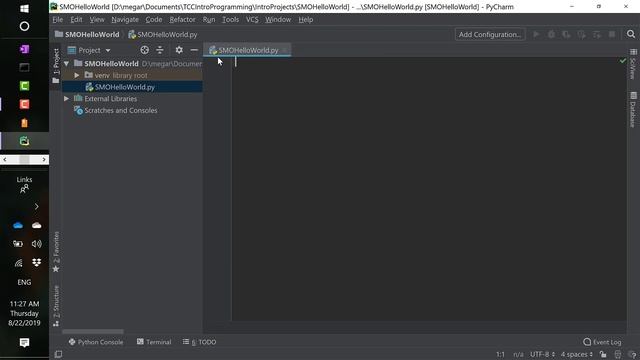Toggle the 1: Project tool window
Viewport: 640px width, 360px height.
pos(56,66)
